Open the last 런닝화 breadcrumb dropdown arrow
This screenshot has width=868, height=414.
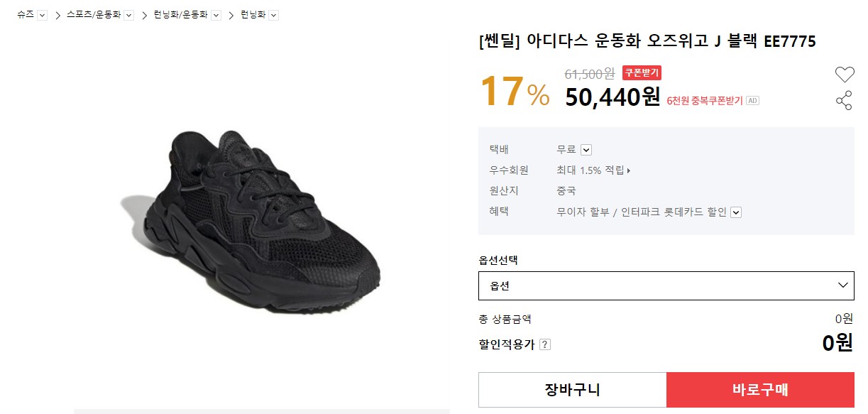[x=274, y=15]
